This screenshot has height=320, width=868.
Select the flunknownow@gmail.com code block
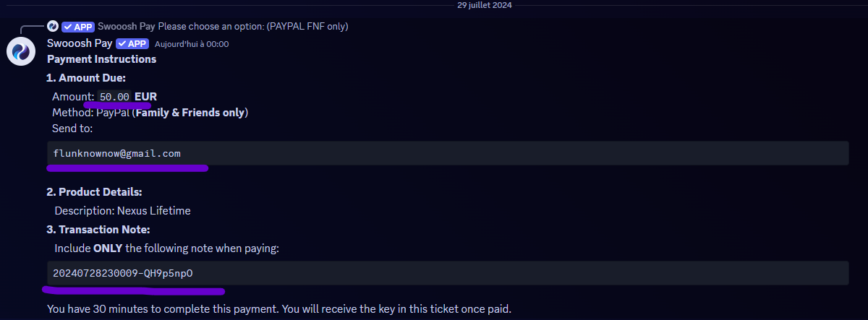(x=448, y=153)
